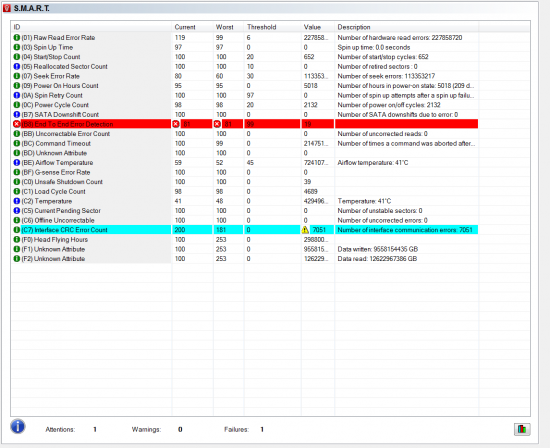
Task: Click the Failures count label
Action: coord(236,429)
